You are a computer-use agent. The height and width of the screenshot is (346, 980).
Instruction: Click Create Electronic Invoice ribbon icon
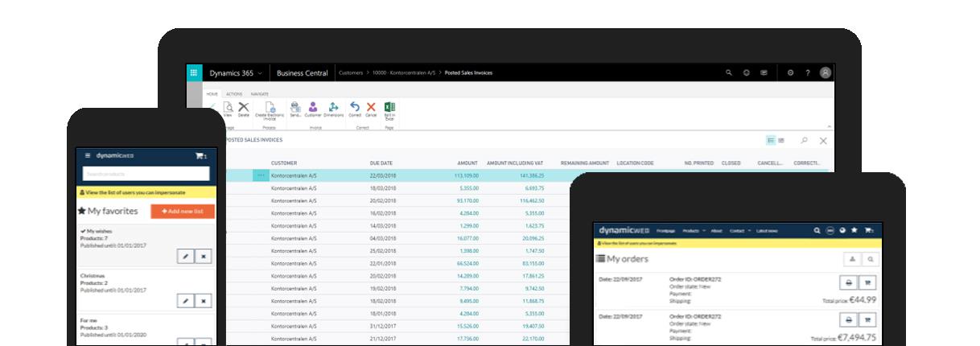pos(270,110)
